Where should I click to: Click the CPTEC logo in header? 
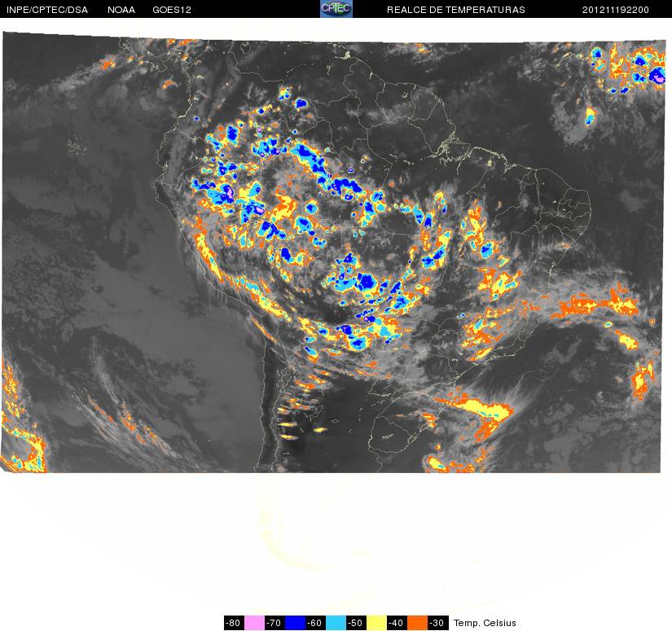pos(336,9)
